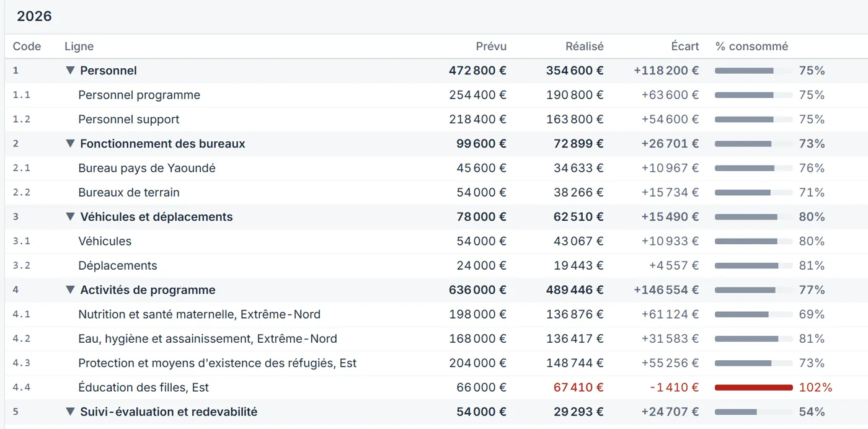Click the Écart value +118 200 €
Viewport: 868px width, 429px height.
666,71
